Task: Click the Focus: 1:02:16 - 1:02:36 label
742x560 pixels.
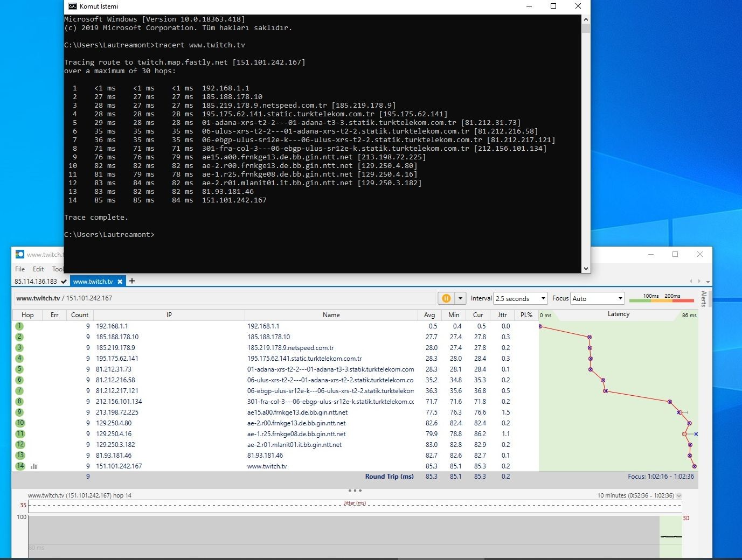Action: [x=661, y=477]
